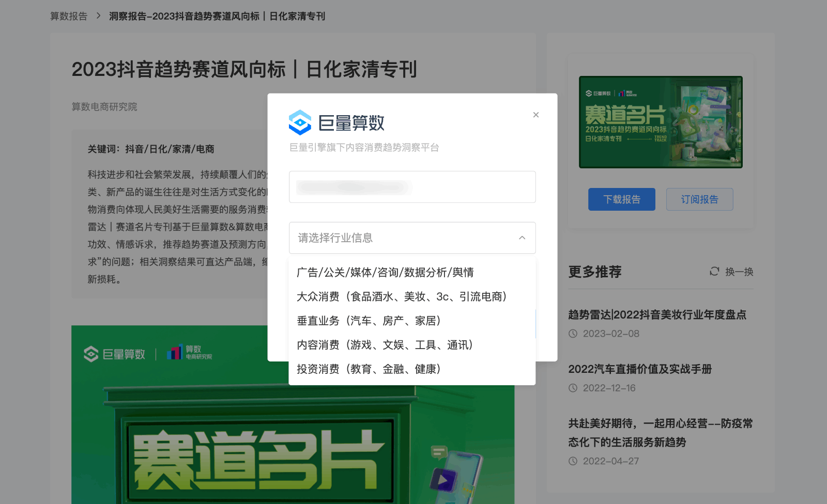
Task: Click the breadcrumb arrow after 算数报告
Action: point(97,16)
